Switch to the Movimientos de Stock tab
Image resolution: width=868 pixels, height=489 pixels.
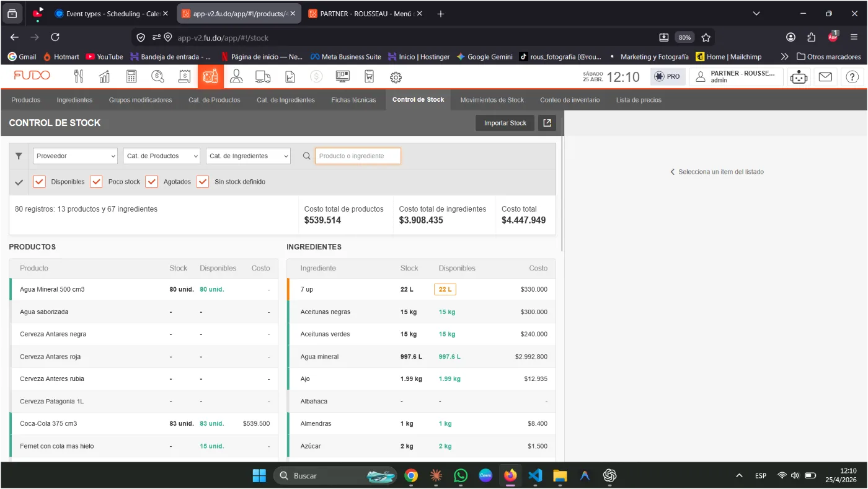[x=492, y=100]
